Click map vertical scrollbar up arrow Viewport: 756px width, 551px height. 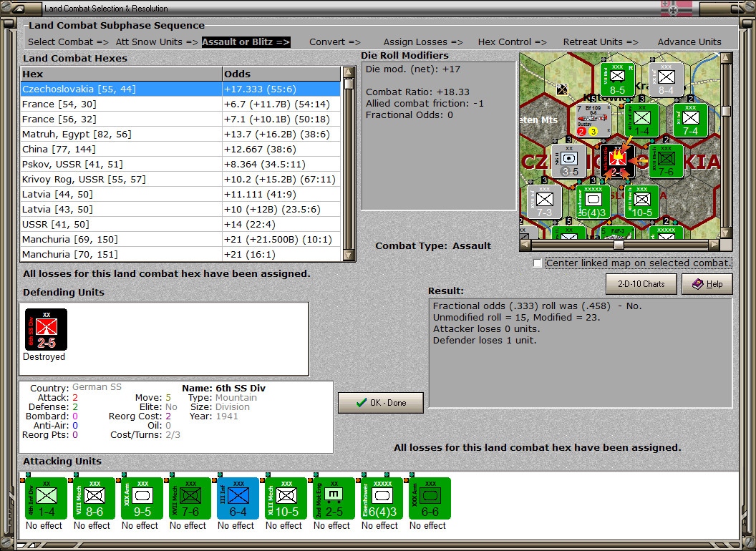(726, 59)
